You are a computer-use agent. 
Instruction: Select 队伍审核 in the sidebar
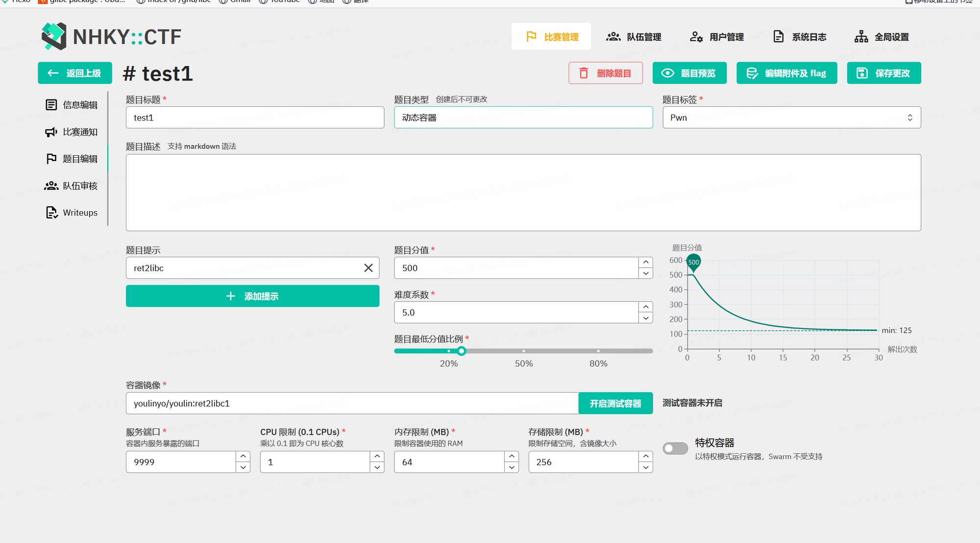(72, 186)
